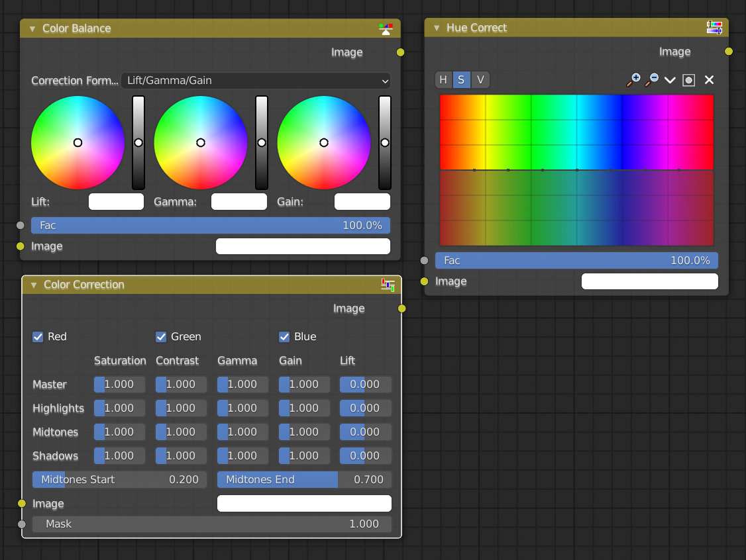Click the Color Balance node type icon
Image resolution: width=746 pixels, height=560 pixels.
tap(386, 29)
